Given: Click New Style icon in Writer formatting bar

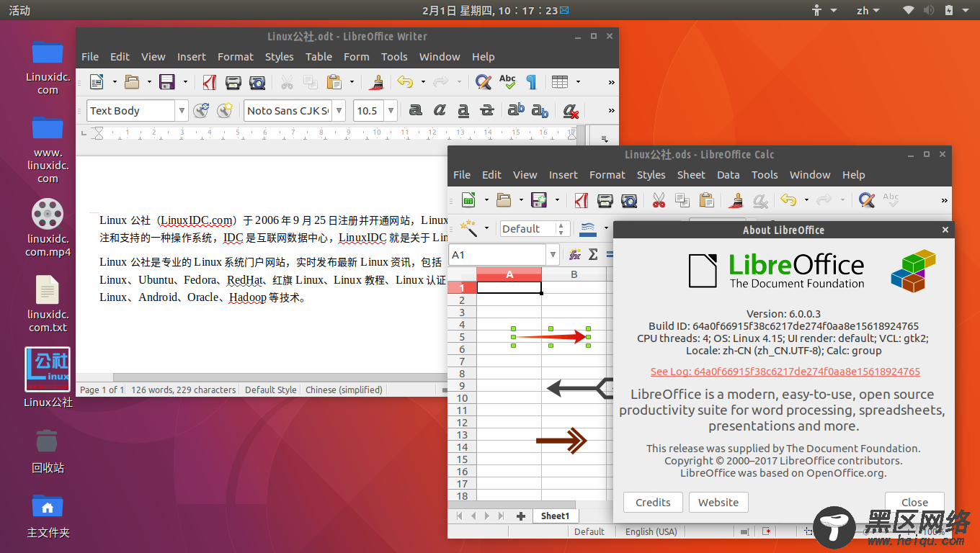Looking at the screenshot, I should pos(225,110).
